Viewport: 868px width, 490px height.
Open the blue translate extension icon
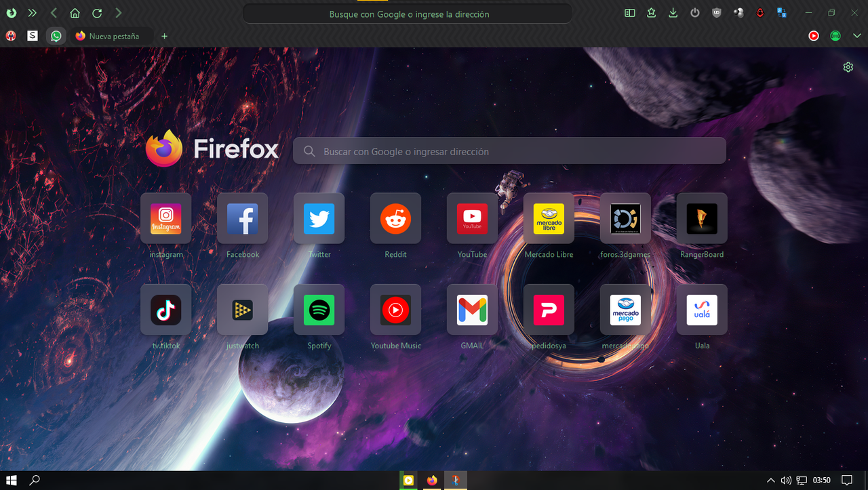pos(781,13)
